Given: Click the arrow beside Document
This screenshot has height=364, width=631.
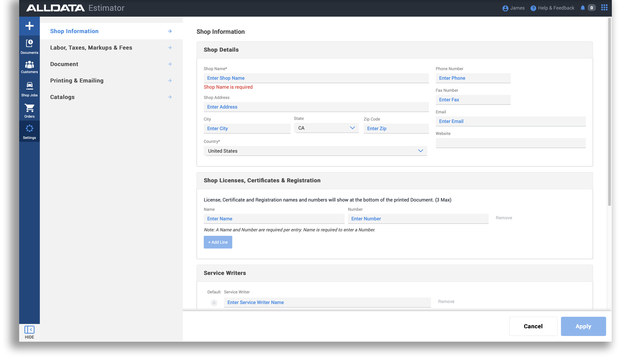Looking at the screenshot, I should [x=170, y=64].
